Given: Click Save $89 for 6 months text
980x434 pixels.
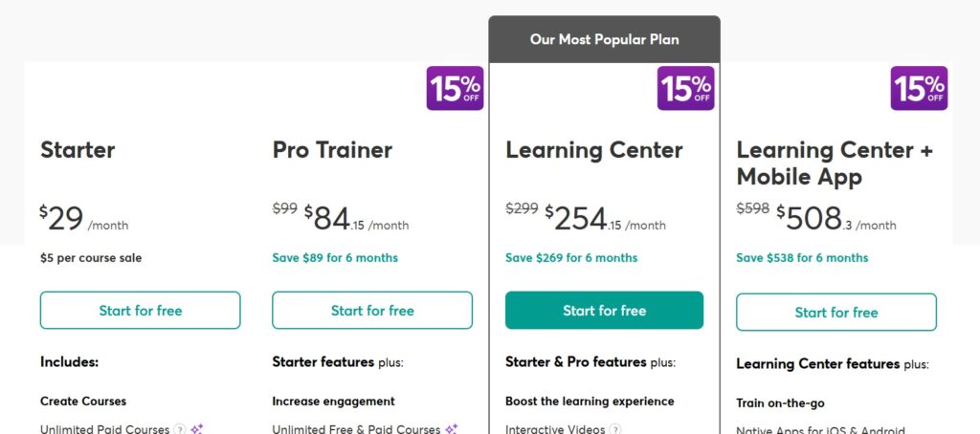Looking at the screenshot, I should coord(335,258).
